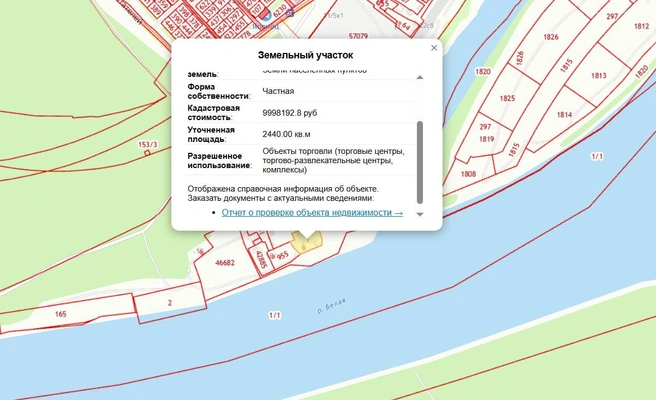Select parcel 1825 on the right
The height and width of the screenshot is (400, 656).
tap(507, 98)
